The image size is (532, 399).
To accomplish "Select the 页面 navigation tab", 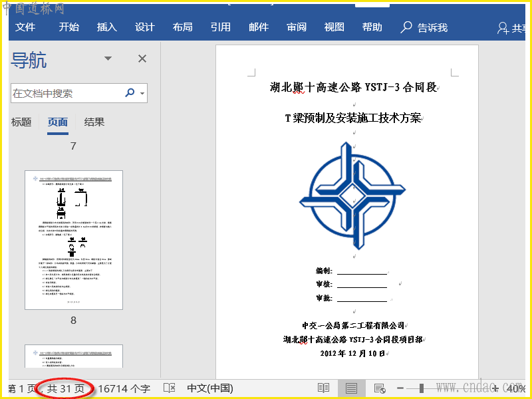I will 58,122.
